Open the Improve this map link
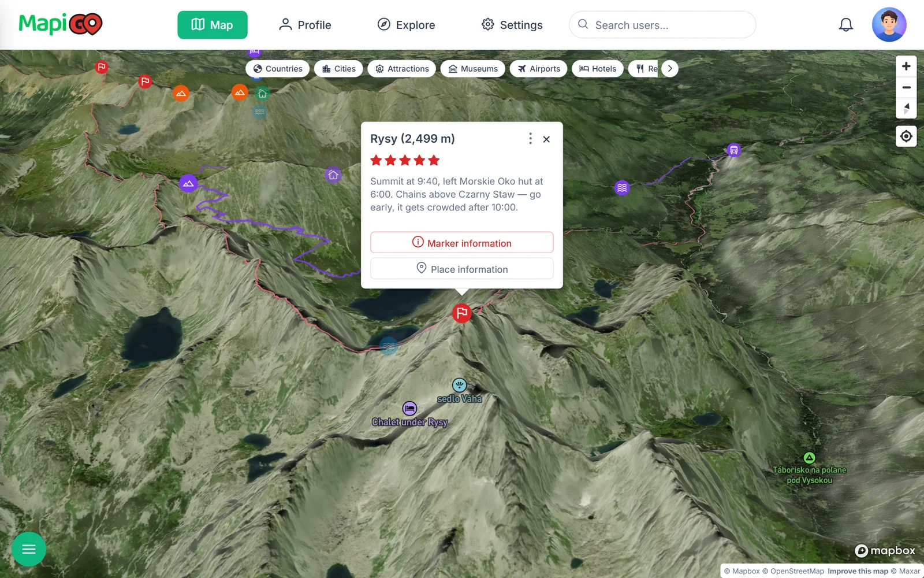This screenshot has width=924, height=578. coord(858,571)
